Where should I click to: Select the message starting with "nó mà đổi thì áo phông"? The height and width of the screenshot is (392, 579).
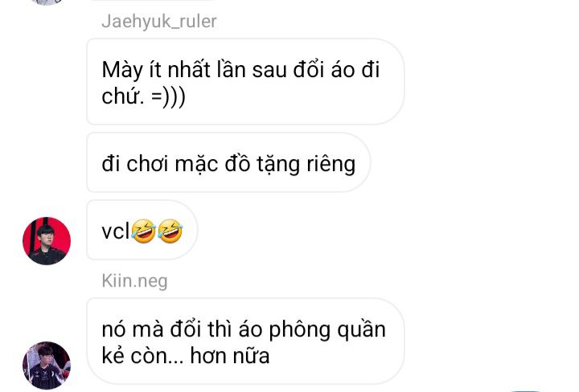tap(245, 341)
